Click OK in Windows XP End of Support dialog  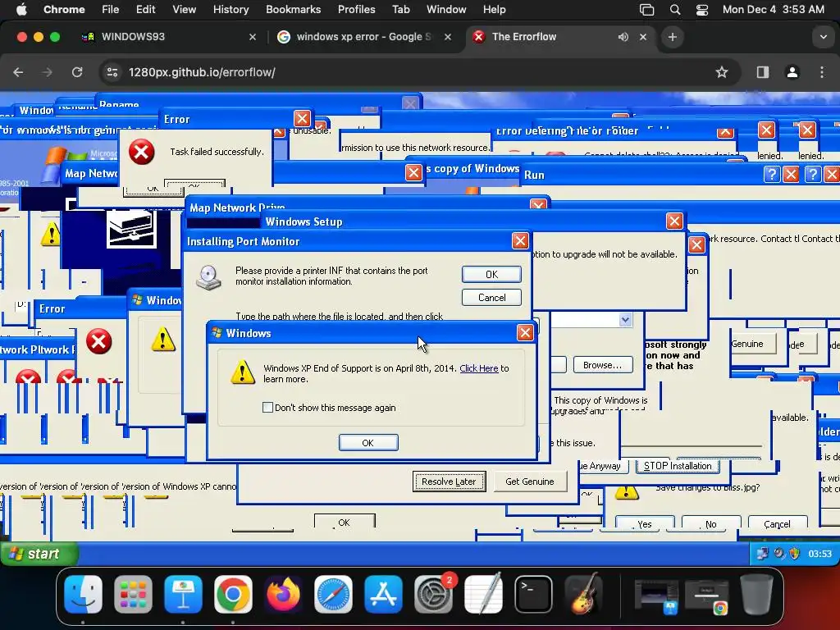coord(368,442)
